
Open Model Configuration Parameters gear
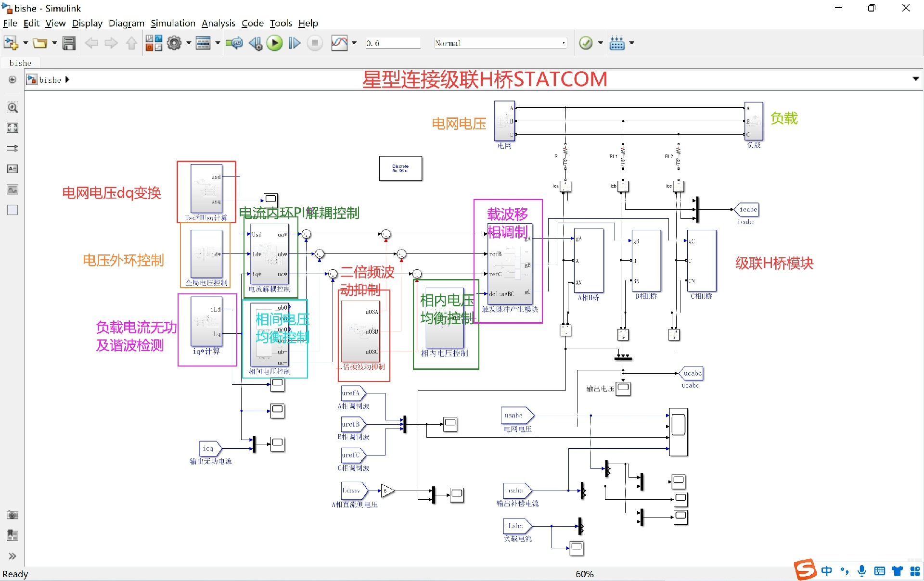pos(174,43)
